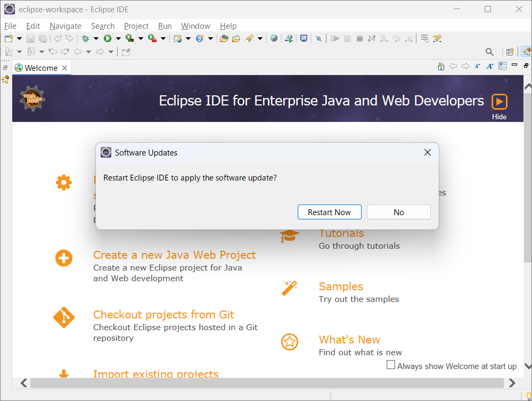Click the Step Over icon
The height and width of the screenshot is (401, 532).
[396, 38]
